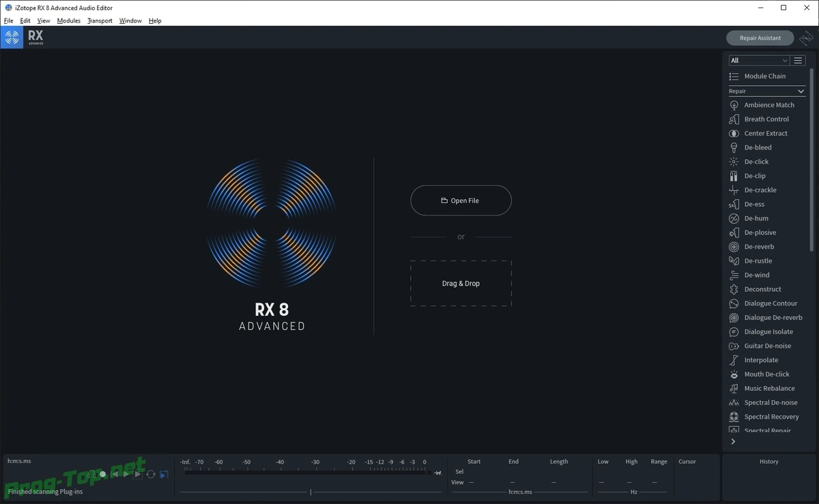Toggle the loop playback button
The image size is (819, 504).
(x=151, y=474)
